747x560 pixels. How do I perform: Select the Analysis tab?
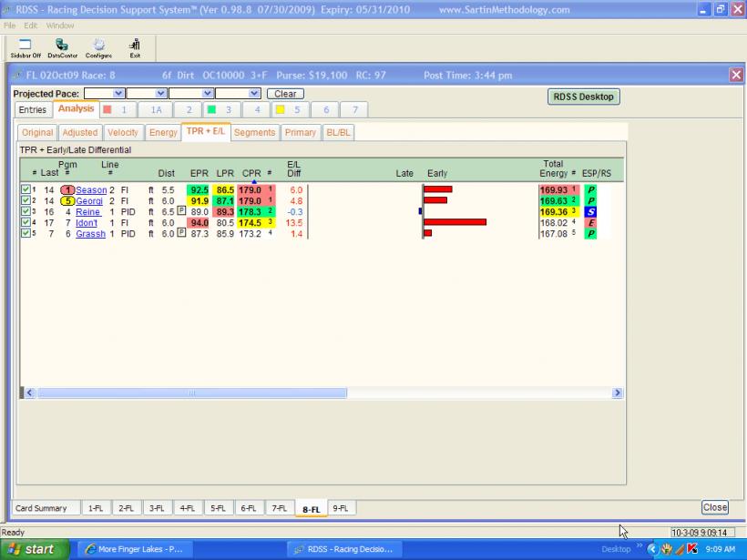click(x=76, y=108)
